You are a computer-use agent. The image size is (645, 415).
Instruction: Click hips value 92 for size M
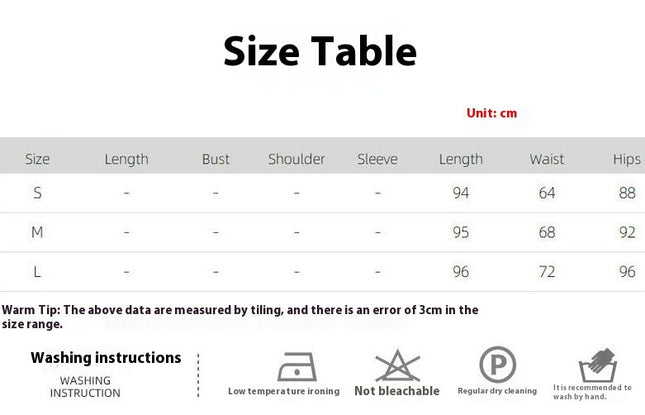pos(627,232)
